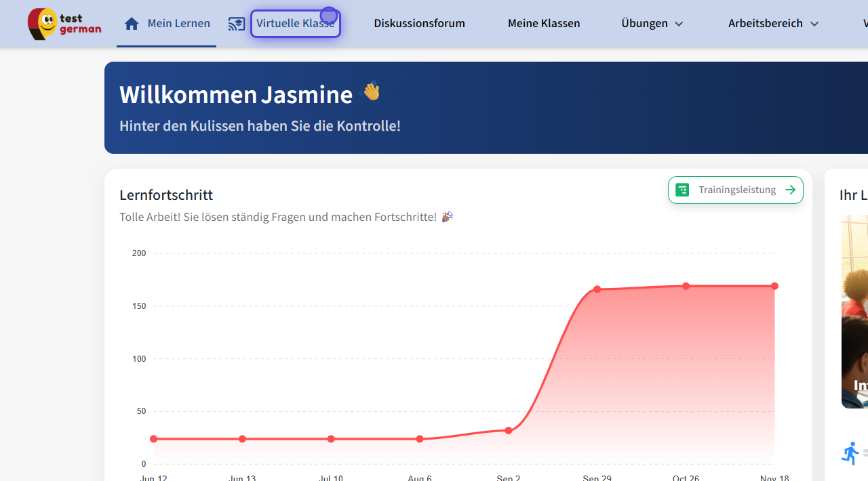Open the Trainingsleistung button
868x481 pixels.
pos(736,190)
